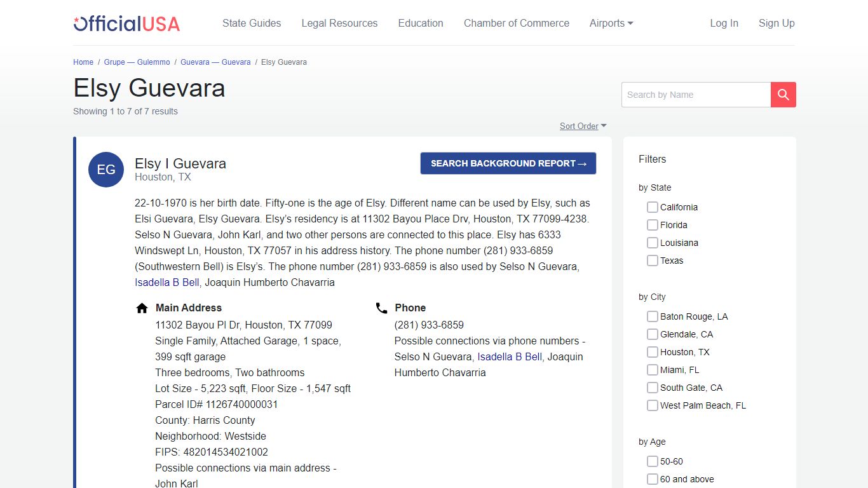
Task: Go to the Home breadcrumb
Action: [83, 62]
